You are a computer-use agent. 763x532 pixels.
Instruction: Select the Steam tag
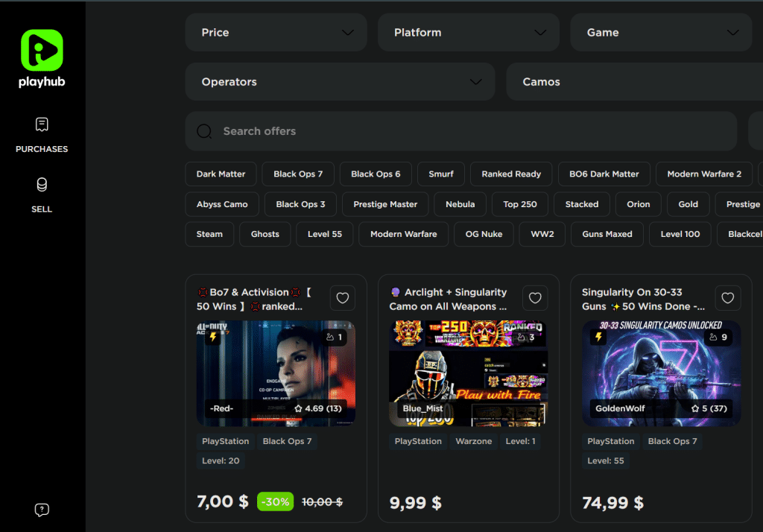click(209, 234)
